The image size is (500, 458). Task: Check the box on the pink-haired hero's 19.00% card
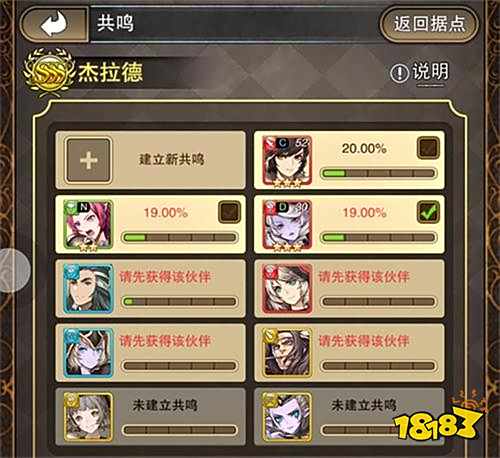[229, 212]
